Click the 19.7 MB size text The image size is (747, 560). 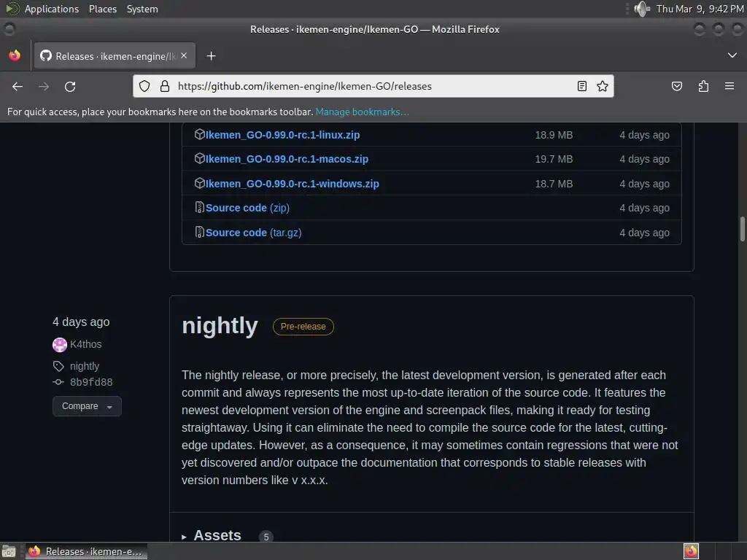click(x=554, y=159)
